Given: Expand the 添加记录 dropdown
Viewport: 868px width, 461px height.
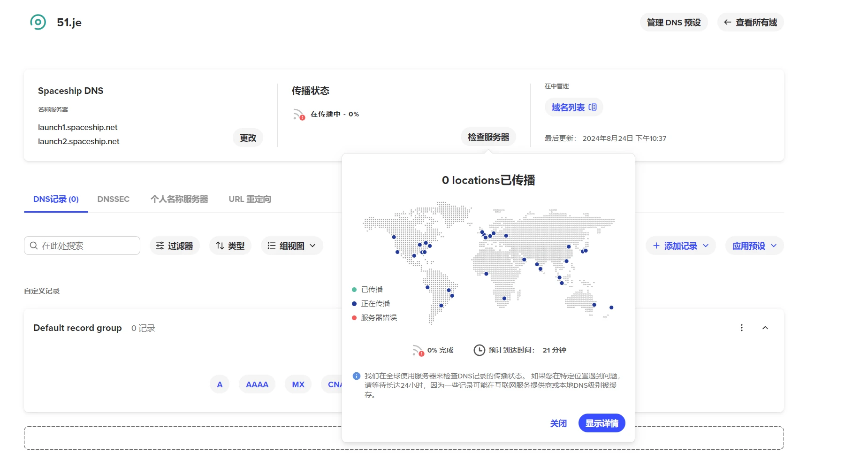Looking at the screenshot, I should click(680, 246).
